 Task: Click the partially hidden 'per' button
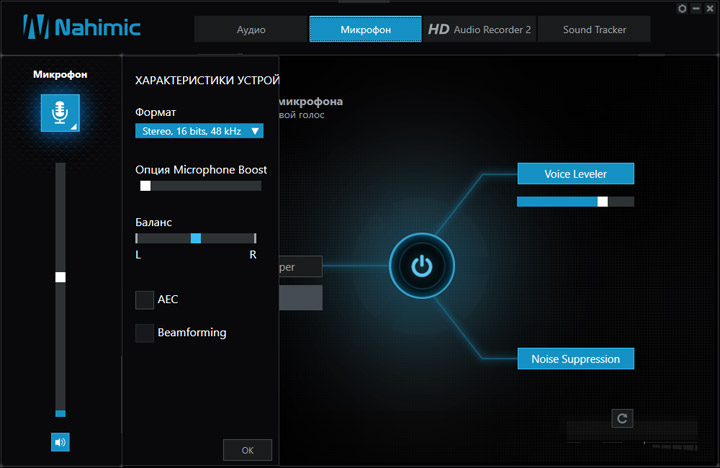(x=301, y=266)
